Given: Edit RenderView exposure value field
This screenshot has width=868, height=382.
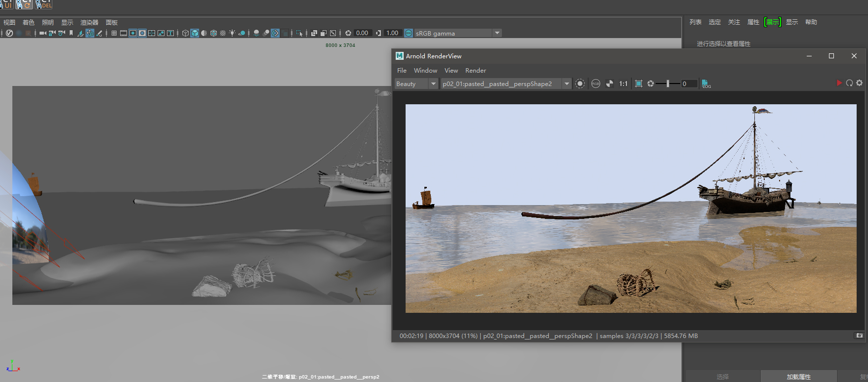Looking at the screenshot, I should pos(689,84).
